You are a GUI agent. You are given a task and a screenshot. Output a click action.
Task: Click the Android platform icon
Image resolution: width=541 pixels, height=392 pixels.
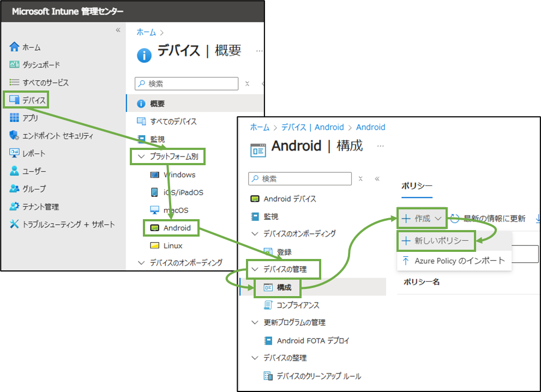(154, 228)
